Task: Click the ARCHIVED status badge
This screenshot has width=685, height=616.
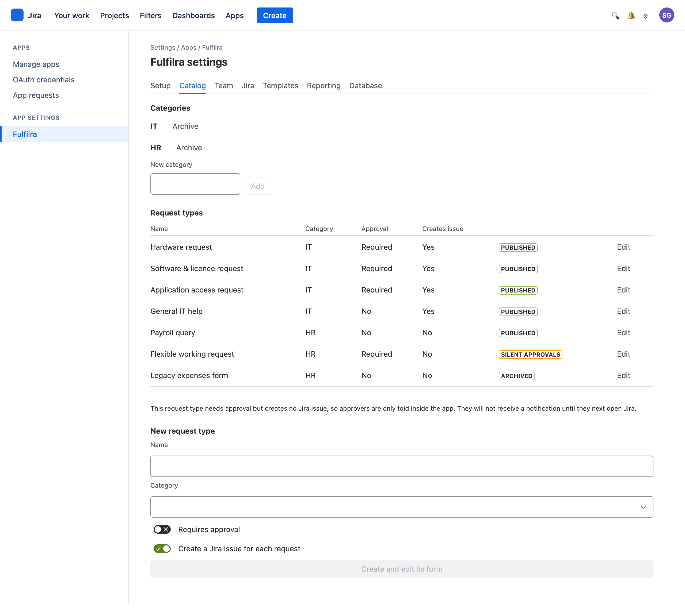Action: [x=517, y=376]
